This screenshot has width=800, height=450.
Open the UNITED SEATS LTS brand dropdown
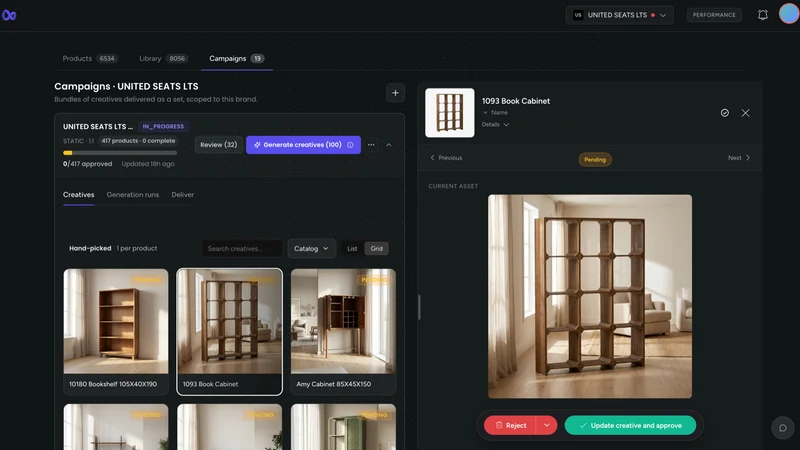[x=619, y=15]
